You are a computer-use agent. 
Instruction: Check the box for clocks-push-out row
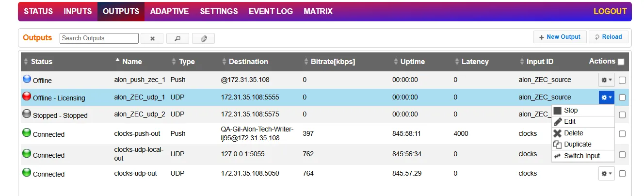point(622,133)
